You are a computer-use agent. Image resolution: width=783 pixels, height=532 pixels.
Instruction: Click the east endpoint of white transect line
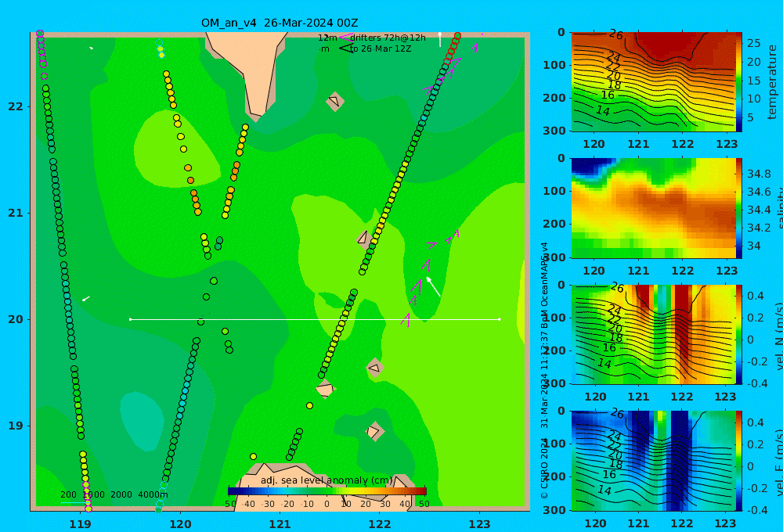pyautogui.click(x=500, y=319)
